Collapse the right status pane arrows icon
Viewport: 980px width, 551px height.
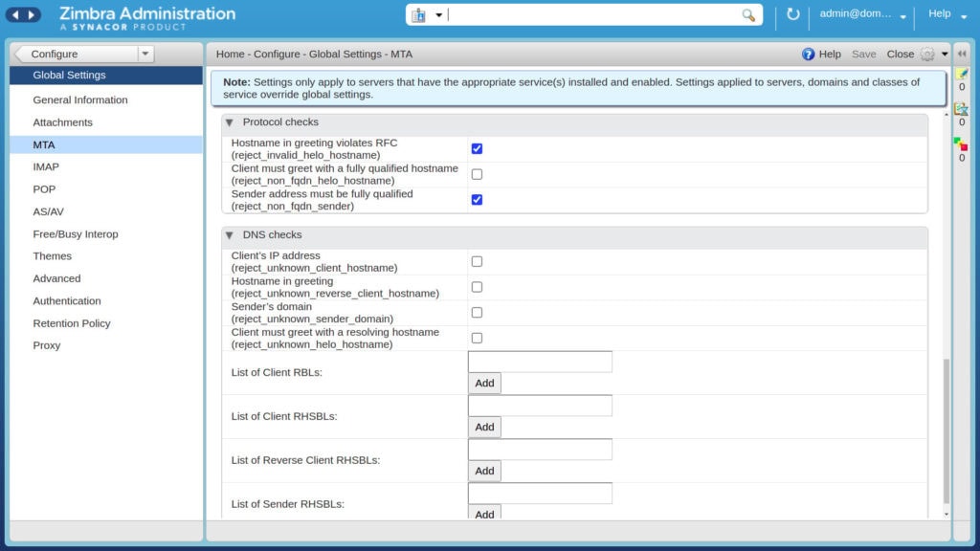click(962, 54)
